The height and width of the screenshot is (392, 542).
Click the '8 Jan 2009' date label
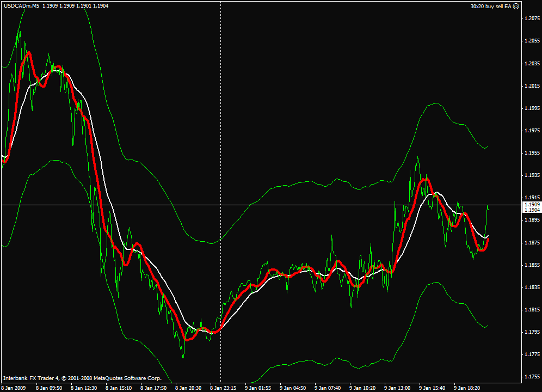pos(14,388)
